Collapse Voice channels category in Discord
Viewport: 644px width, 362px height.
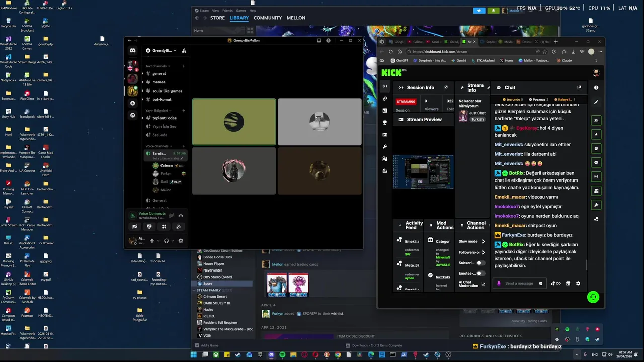(158, 146)
